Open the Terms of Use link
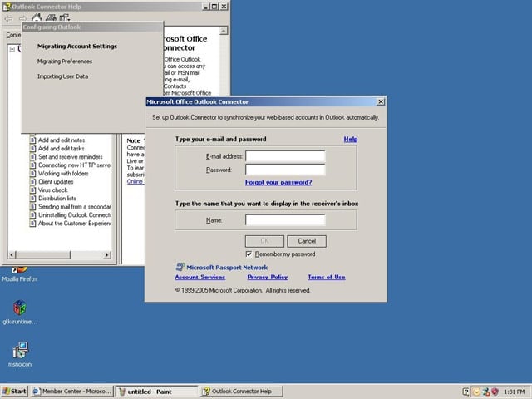 click(327, 277)
